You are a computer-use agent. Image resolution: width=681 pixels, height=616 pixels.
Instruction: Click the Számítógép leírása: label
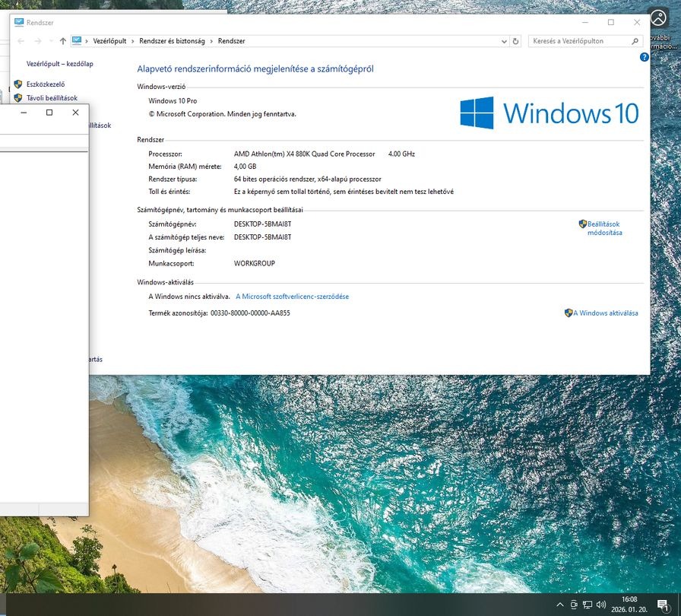pyautogui.click(x=177, y=250)
